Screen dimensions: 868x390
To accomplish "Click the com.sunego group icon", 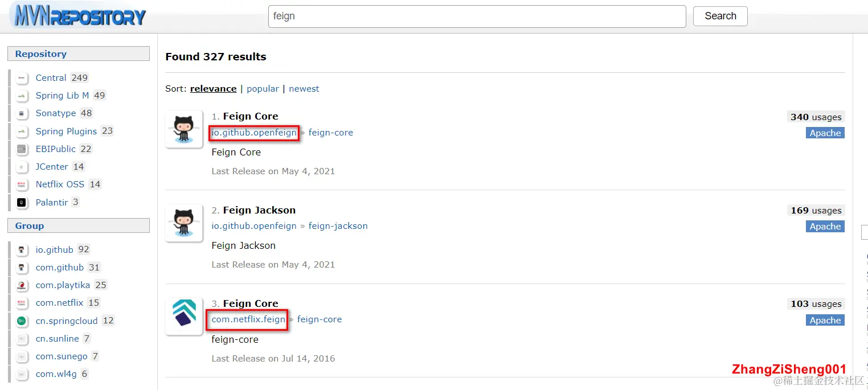I will click(x=22, y=356).
